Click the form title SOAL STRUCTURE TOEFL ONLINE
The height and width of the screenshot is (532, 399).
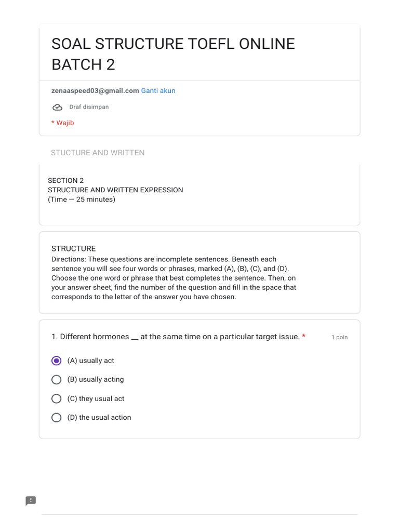point(173,44)
